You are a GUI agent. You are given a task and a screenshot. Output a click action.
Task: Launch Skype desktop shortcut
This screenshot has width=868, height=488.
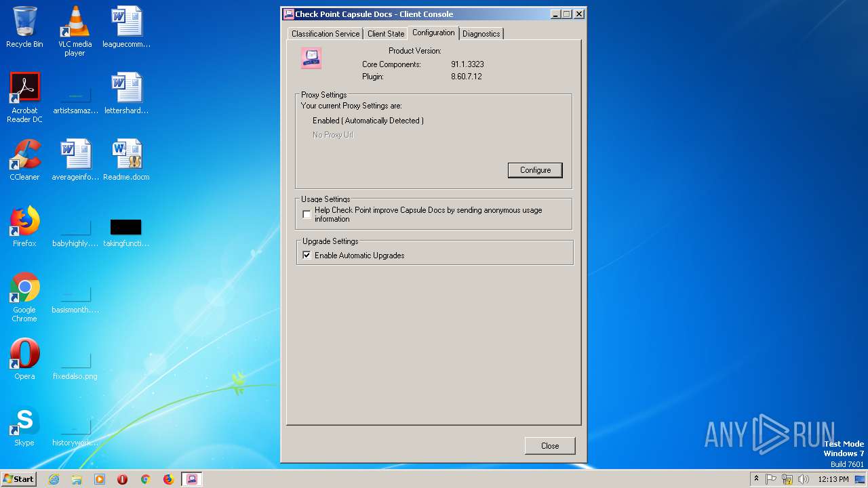tap(24, 426)
